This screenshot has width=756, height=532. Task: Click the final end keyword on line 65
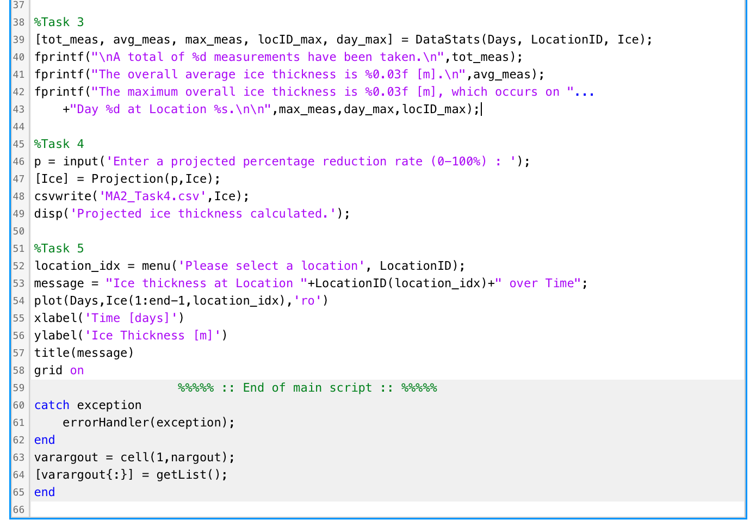coord(44,492)
